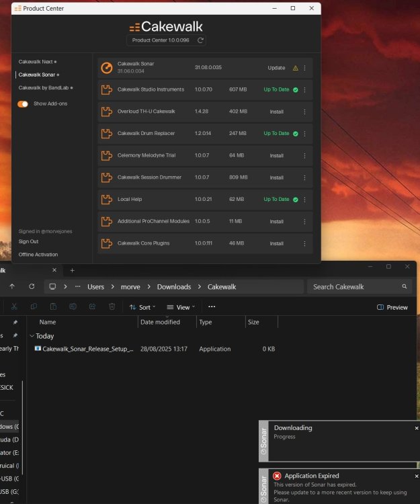The image size is (420, 504).
Task: Click the Name column header
Action: [48, 322]
